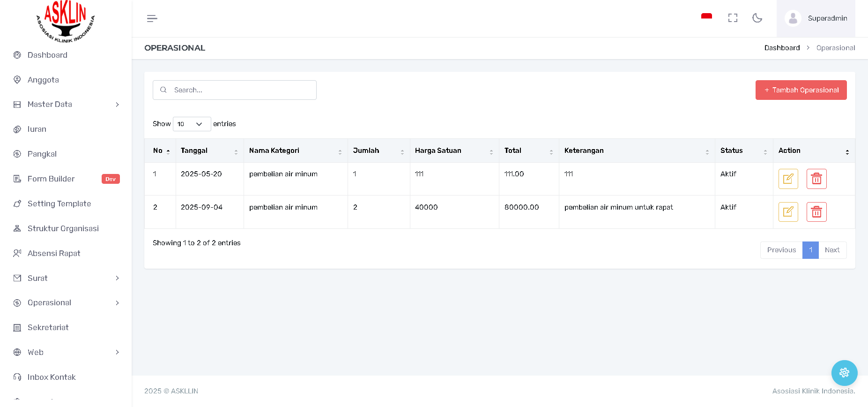Click the trash icon for row 1
Viewport: 868px width, 407px height.
(x=816, y=179)
